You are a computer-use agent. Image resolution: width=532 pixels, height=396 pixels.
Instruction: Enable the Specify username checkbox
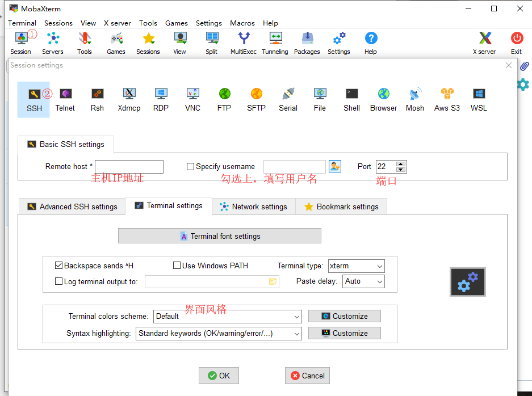coord(190,166)
